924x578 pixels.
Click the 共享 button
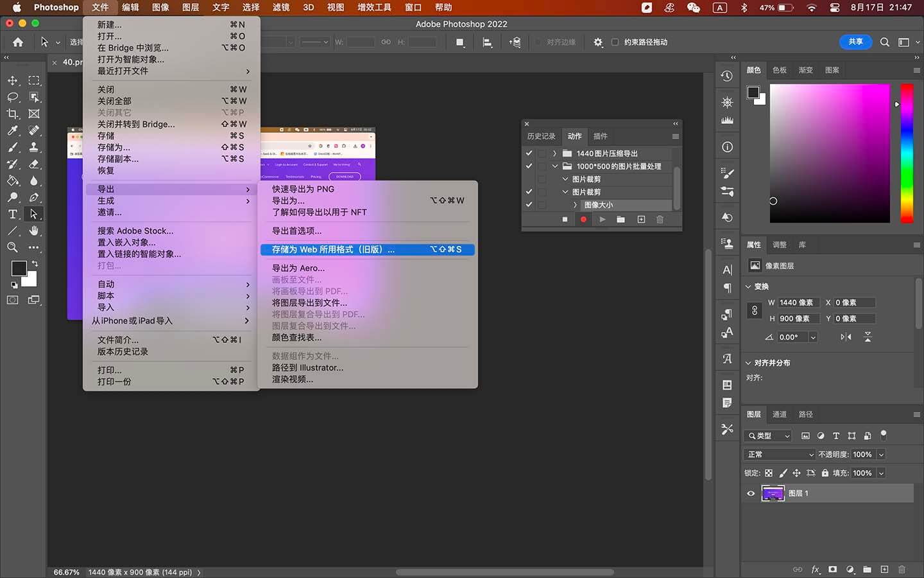[855, 42]
